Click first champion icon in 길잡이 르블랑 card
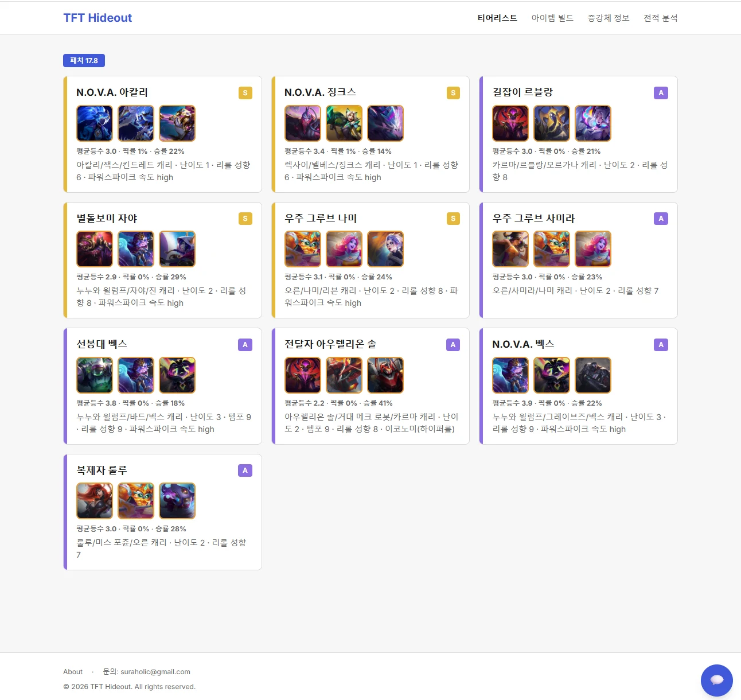Viewport: 741px width, 700px height. [x=510, y=123]
